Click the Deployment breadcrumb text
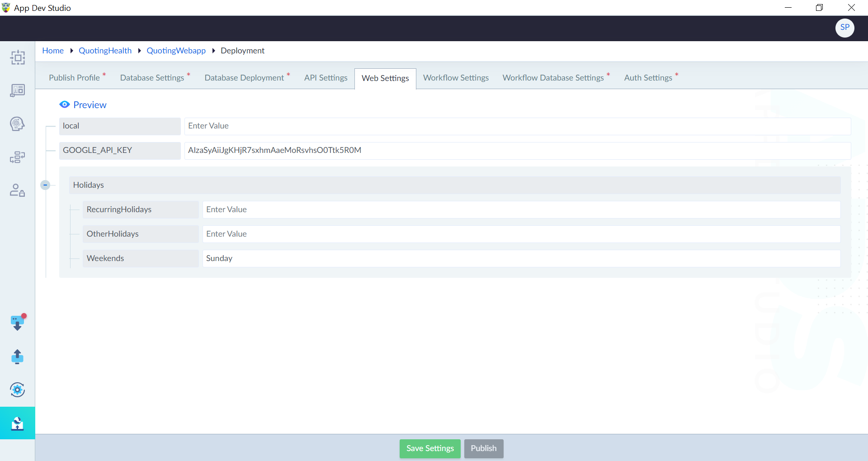This screenshot has width=868, height=461. (x=242, y=51)
